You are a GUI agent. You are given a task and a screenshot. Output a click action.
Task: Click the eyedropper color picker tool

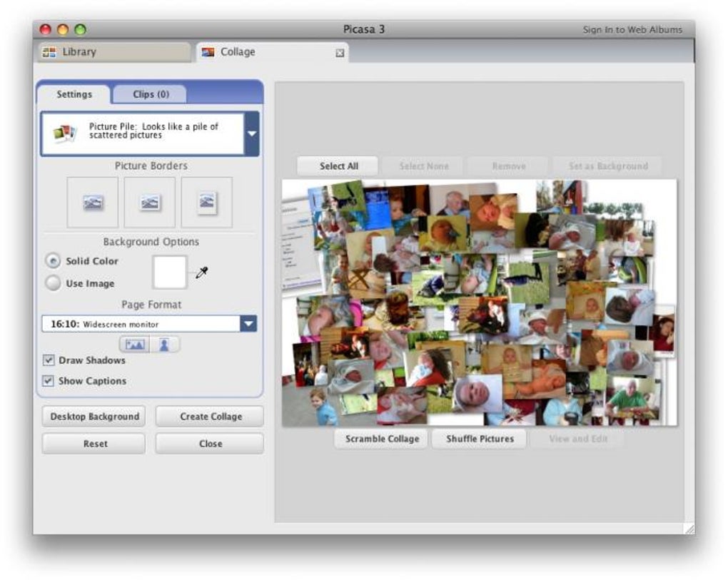pyautogui.click(x=201, y=273)
